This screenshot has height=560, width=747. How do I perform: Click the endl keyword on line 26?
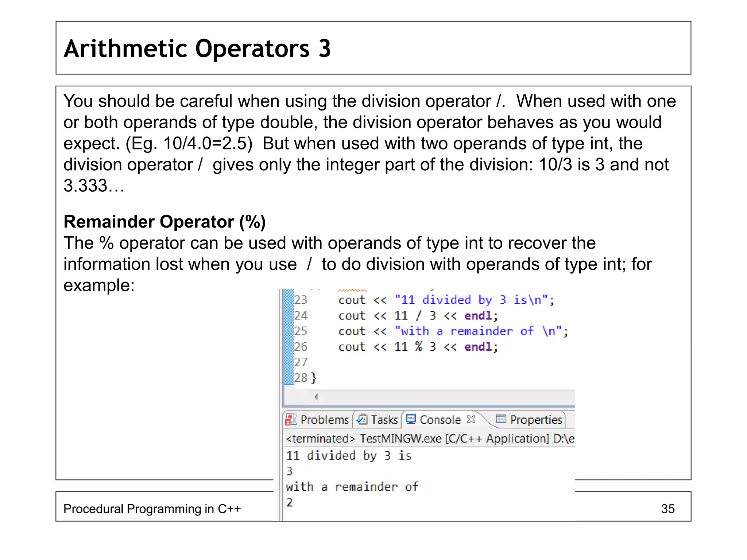478,347
